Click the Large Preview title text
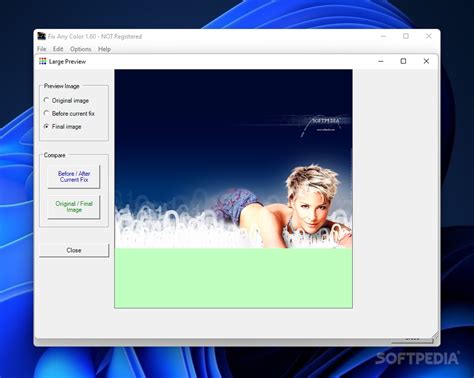Image resolution: width=474 pixels, height=378 pixels. 67,62
